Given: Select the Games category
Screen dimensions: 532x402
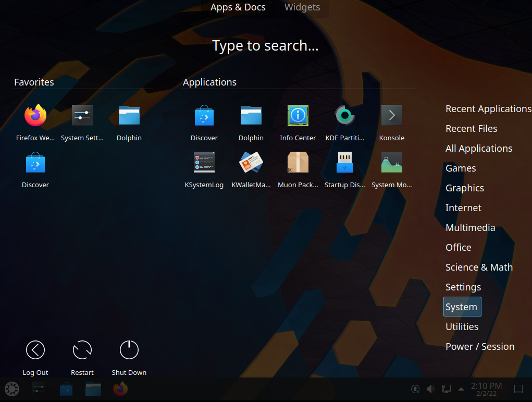Looking at the screenshot, I should pos(461,168).
